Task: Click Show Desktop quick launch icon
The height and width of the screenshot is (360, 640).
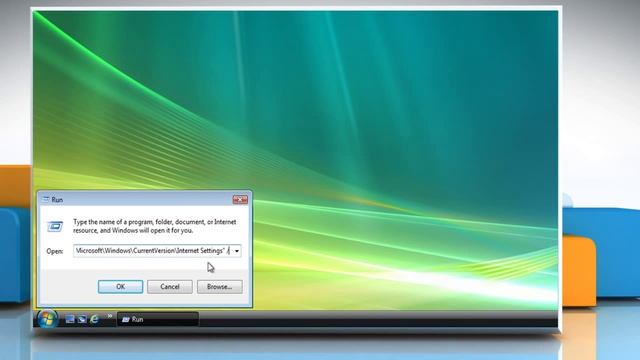Action: coord(70,319)
